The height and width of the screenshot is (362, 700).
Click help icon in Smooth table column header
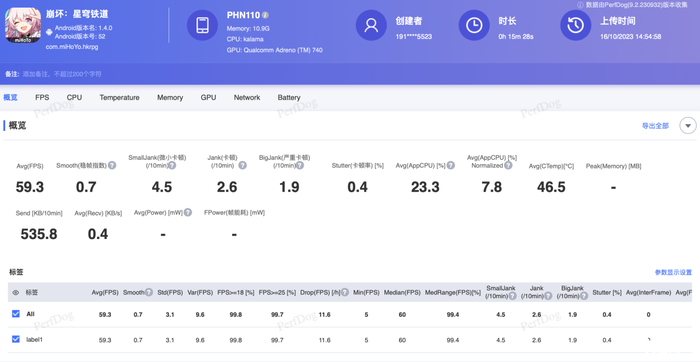tap(149, 292)
